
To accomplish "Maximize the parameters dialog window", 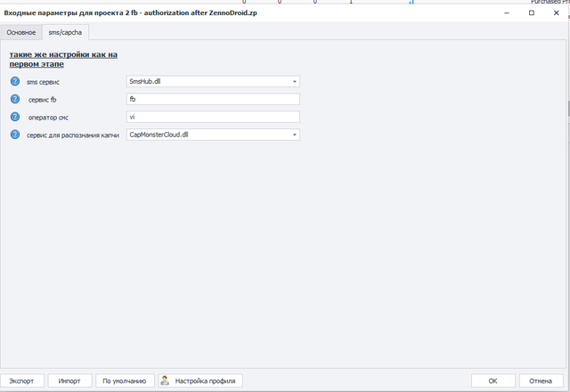I will point(532,12).
